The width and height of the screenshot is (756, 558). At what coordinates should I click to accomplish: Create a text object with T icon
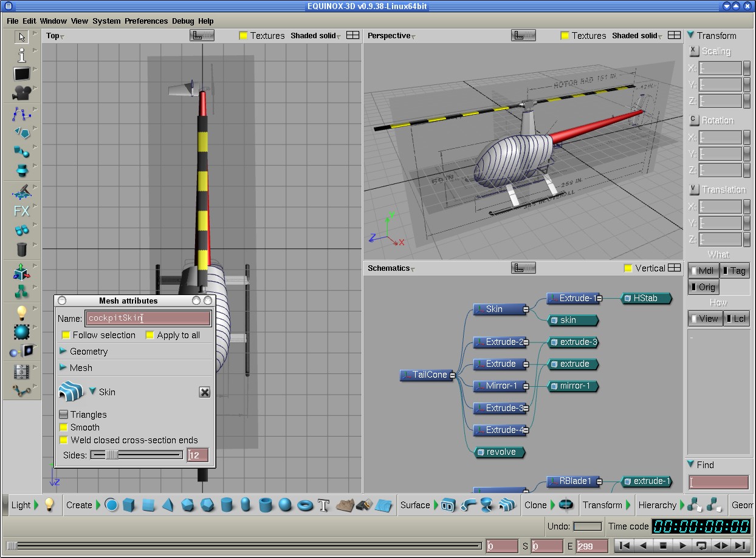[x=323, y=505]
